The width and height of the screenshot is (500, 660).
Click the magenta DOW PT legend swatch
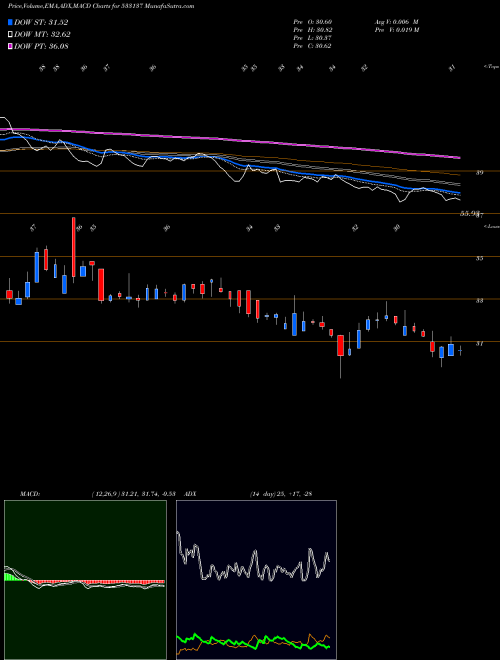[x=11, y=46]
